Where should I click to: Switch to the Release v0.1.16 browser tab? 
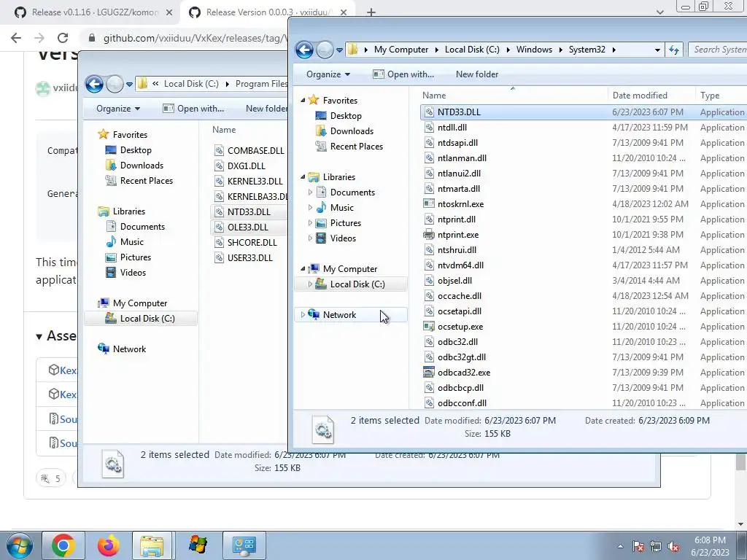click(x=94, y=12)
